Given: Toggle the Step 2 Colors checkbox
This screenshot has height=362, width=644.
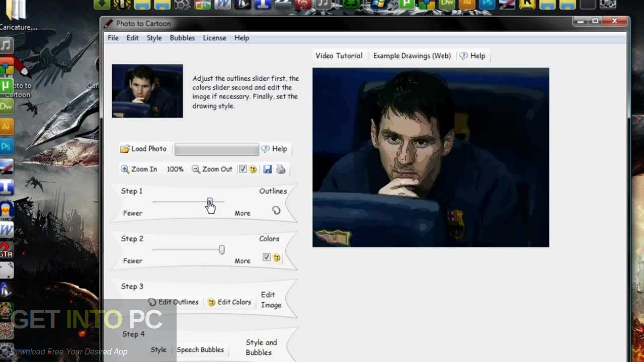Looking at the screenshot, I should pyautogui.click(x=266, y=257).
